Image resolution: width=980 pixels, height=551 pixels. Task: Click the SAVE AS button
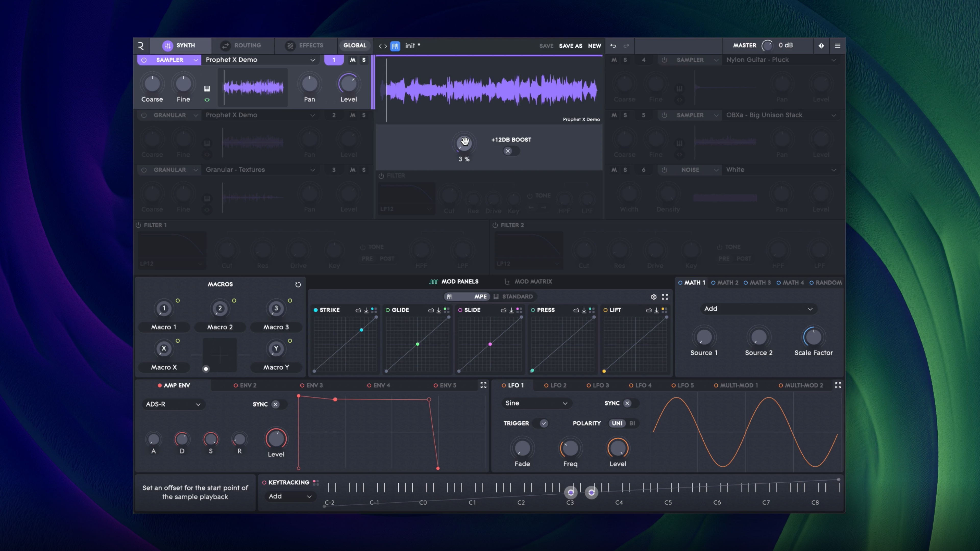click(570, 46)
